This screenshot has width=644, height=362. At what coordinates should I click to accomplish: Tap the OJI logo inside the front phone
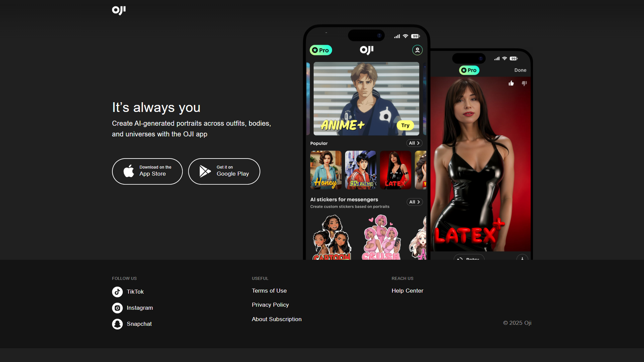click(x=367, y=50)
